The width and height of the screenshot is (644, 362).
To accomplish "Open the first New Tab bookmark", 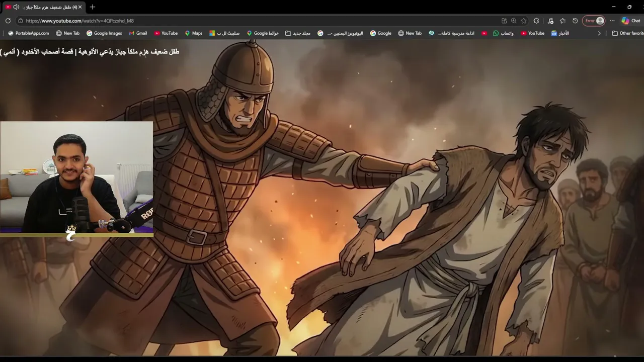I will tap(68, 33).
